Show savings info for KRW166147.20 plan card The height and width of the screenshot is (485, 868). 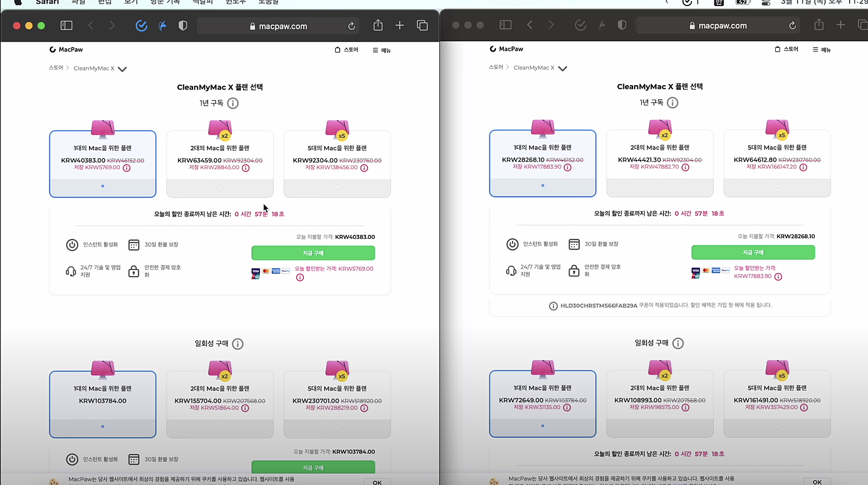[803, 168]
